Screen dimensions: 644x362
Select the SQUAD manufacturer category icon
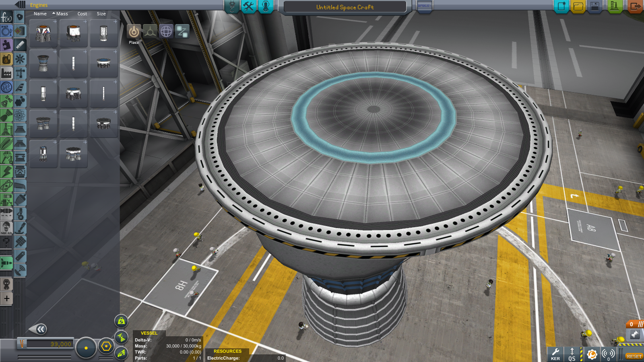click(6, 228)
